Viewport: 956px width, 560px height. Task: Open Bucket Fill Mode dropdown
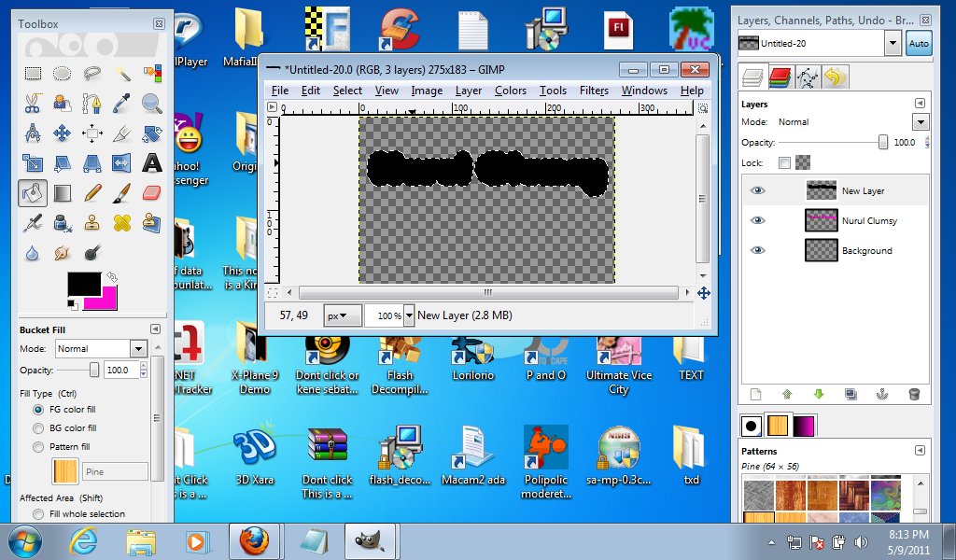point(138,348)
